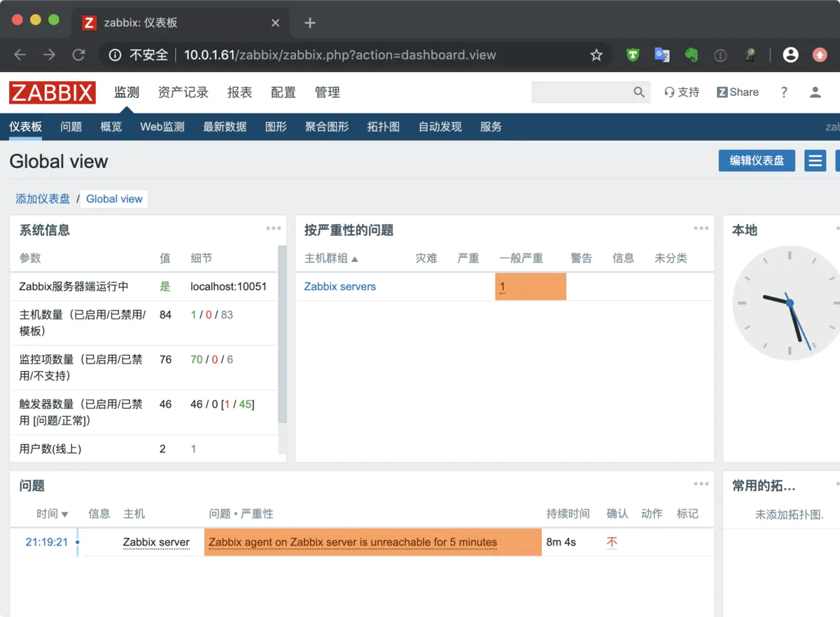Go to the Web监测 submenu tab
The height and width of the screenshot is (617, 840).
click(162, 127)
